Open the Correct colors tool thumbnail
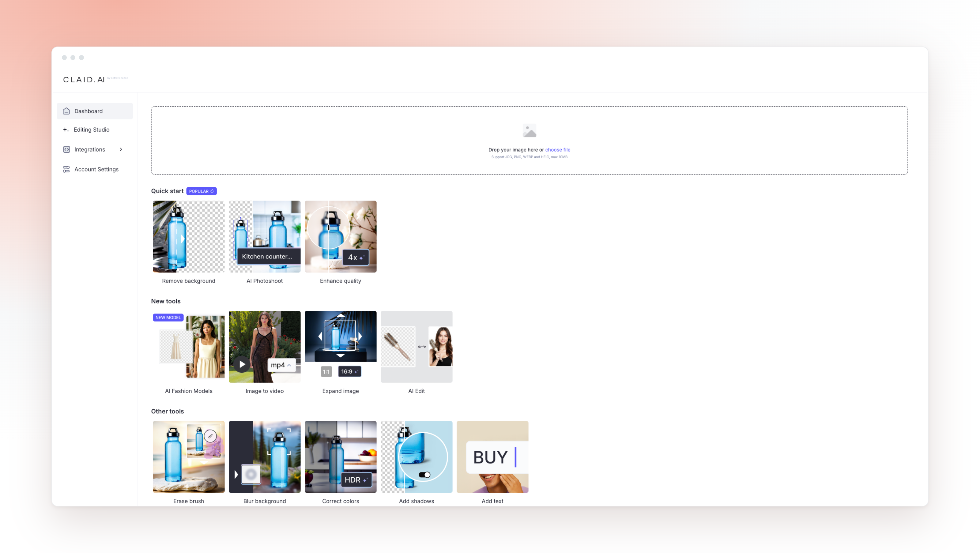 341,457
